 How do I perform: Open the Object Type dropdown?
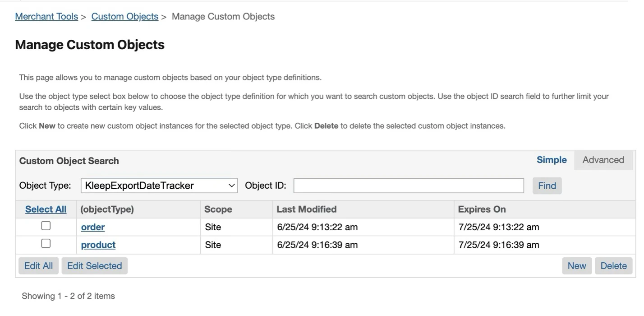point(159,186)
